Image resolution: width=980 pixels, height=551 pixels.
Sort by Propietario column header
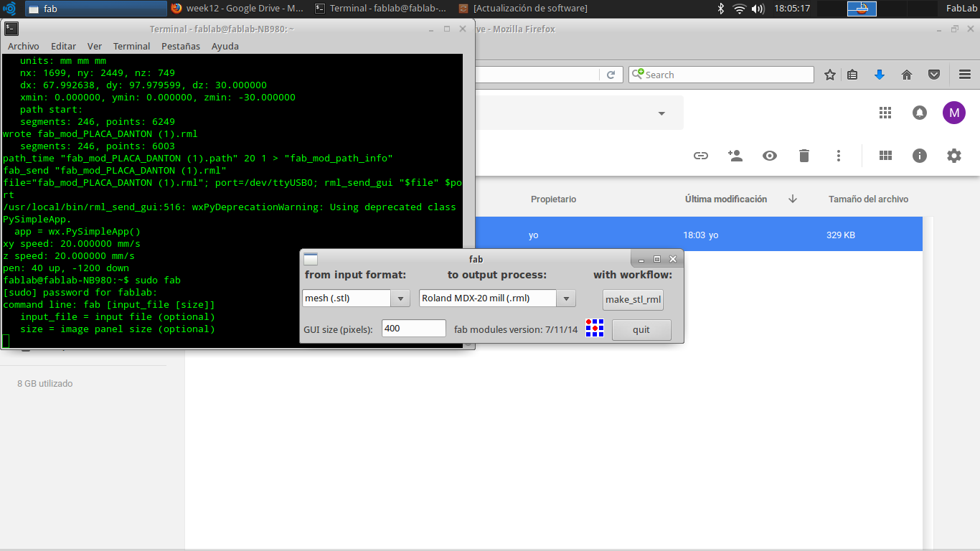553,199
